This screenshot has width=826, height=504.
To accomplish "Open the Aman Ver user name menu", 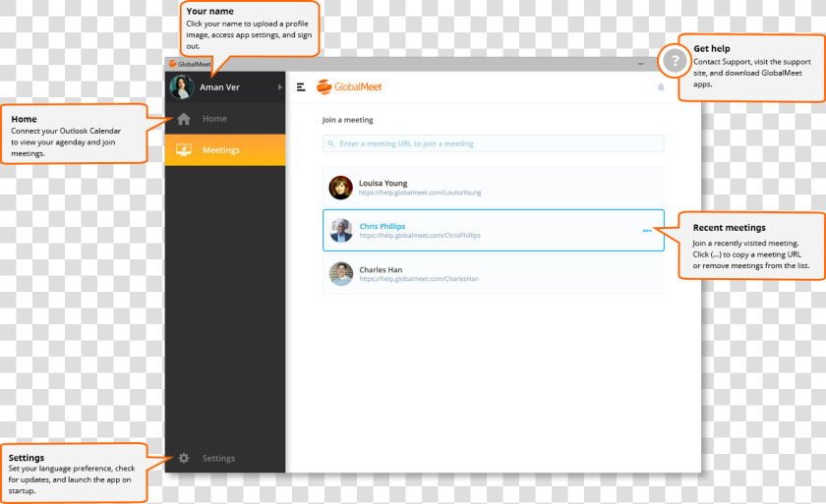I will (219, 87).
